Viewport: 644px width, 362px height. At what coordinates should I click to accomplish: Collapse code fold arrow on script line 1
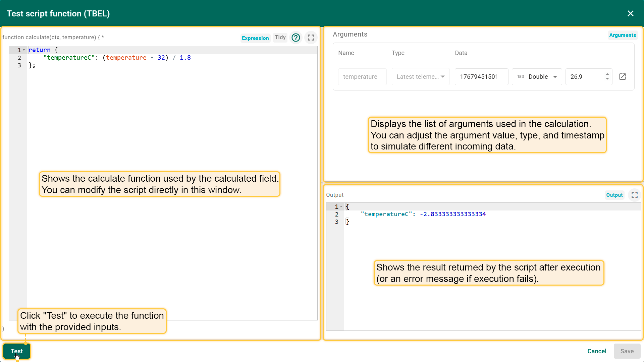coord(24,50)
